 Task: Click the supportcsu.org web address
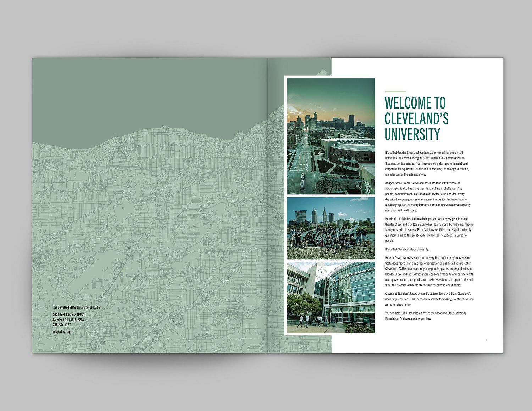(x=62, y=332)
